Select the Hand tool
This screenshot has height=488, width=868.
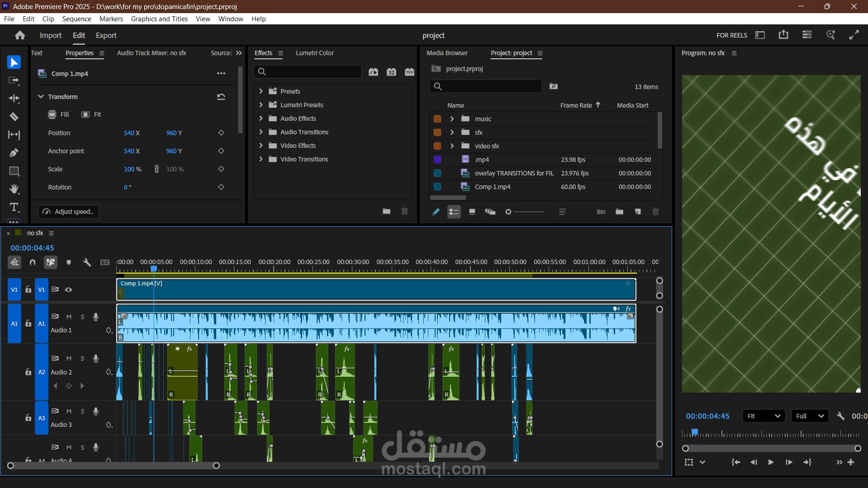14,189
